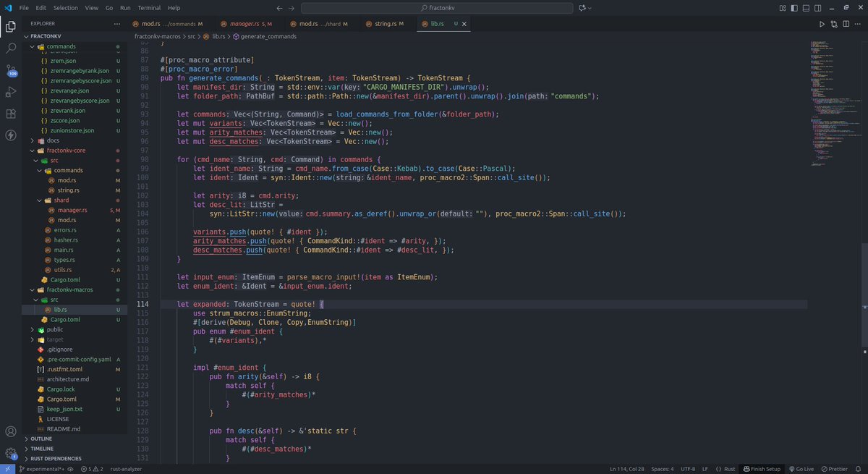868x474 pixels.
Task: Click the Prettier status bar item
Action: (x=834, y=469)
